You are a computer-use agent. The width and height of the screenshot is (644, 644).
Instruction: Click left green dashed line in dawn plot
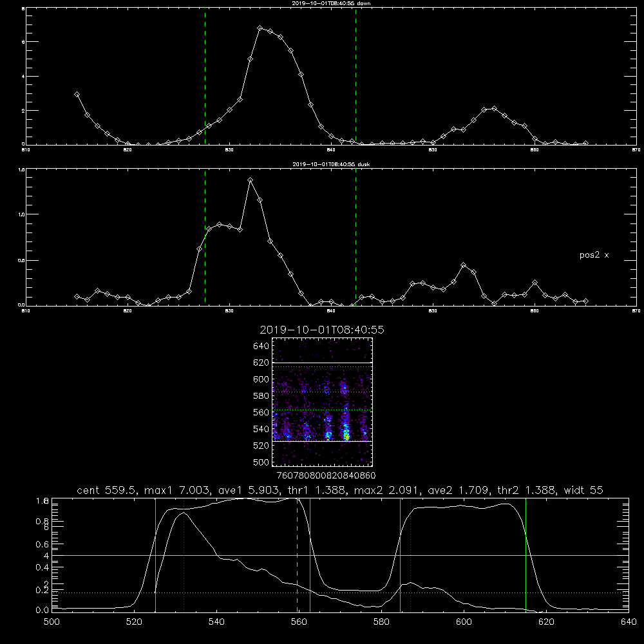click(x=205, y=77)
